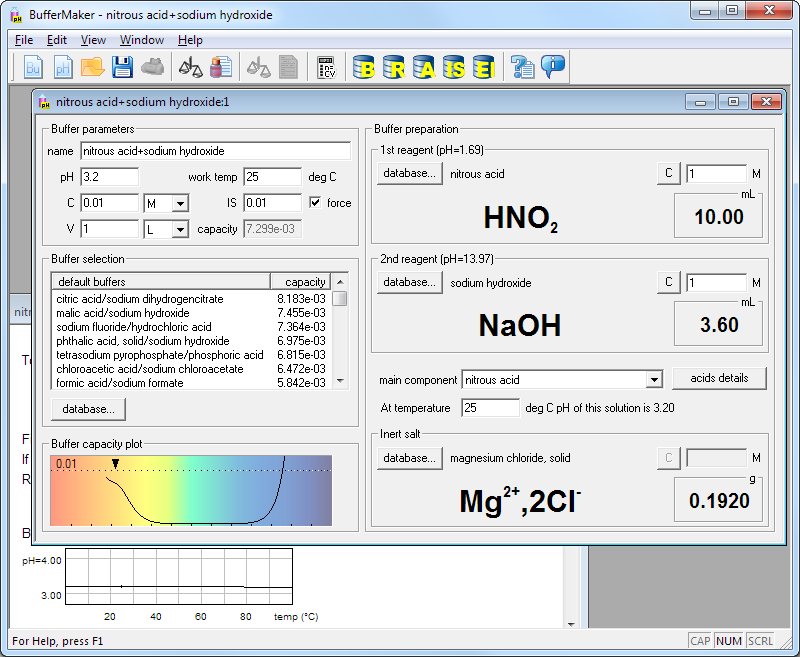Click the buffer name input field
Screen dimensions: 800x657
click(x=215, y=151)
